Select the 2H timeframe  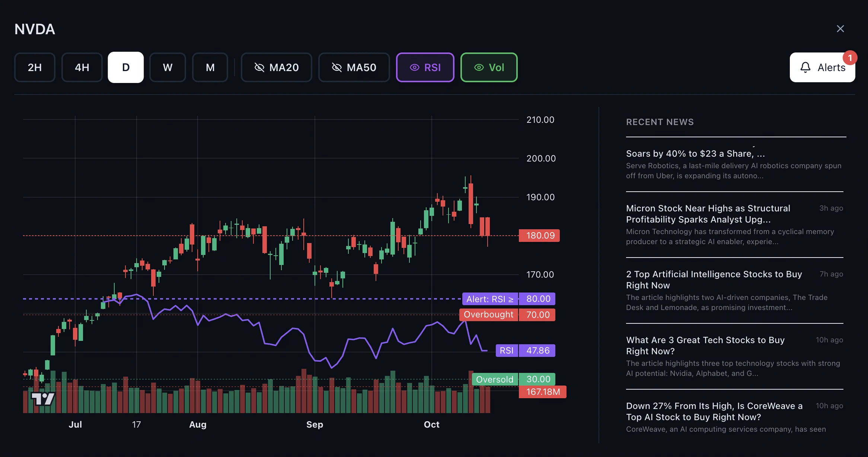tap(35, 67)
